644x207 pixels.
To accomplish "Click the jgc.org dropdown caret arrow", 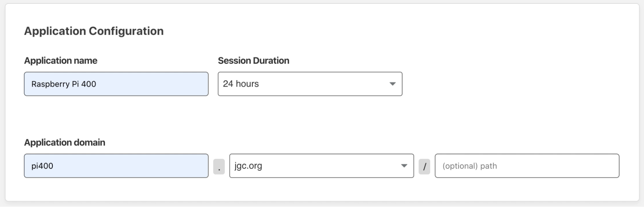I will 404,166.
